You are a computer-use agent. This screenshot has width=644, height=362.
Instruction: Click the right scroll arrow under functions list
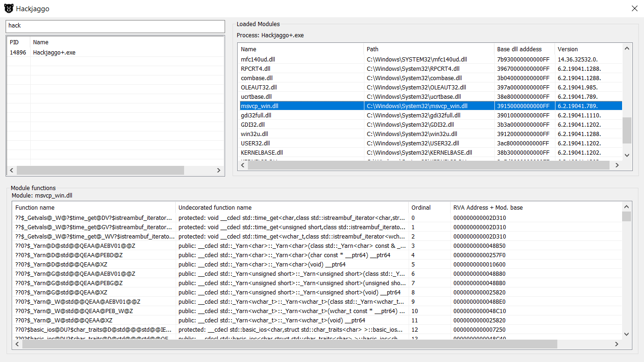(x=617, y=344)
